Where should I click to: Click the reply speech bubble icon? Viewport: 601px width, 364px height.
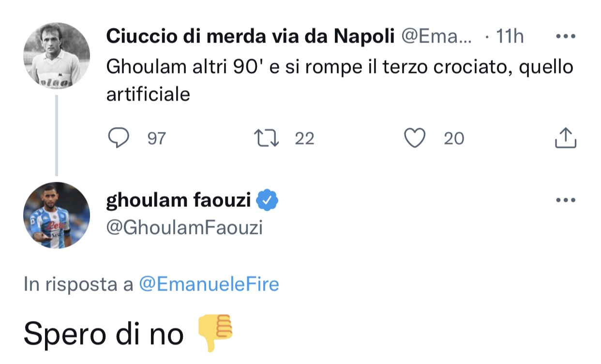[118, 139]
